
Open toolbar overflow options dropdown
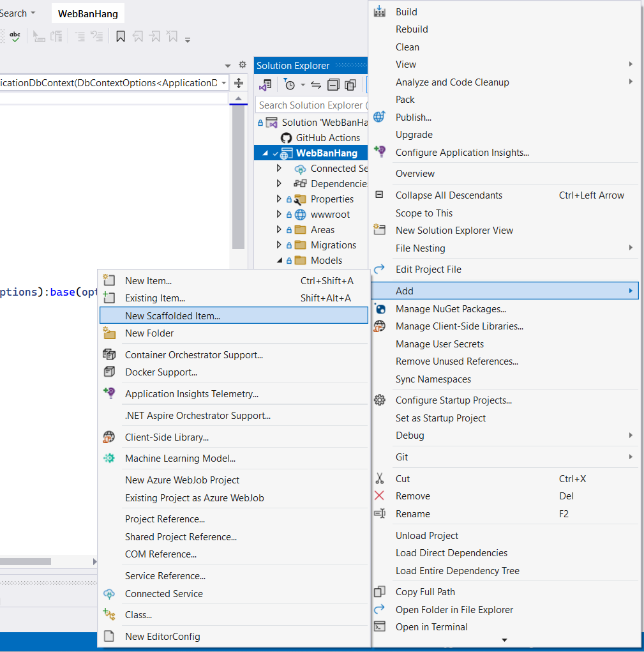tap(188, 40)
